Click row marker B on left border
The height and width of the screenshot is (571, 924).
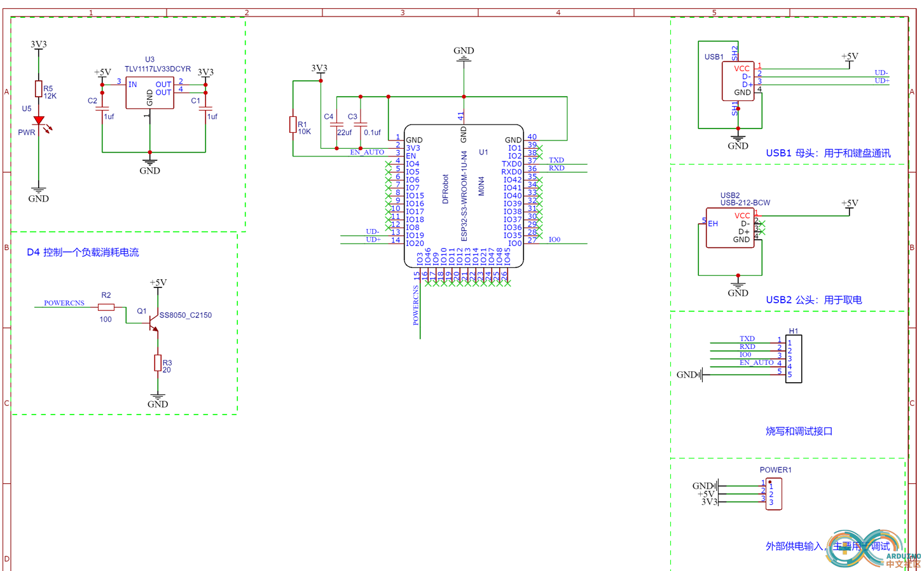[x=6, y=247]
